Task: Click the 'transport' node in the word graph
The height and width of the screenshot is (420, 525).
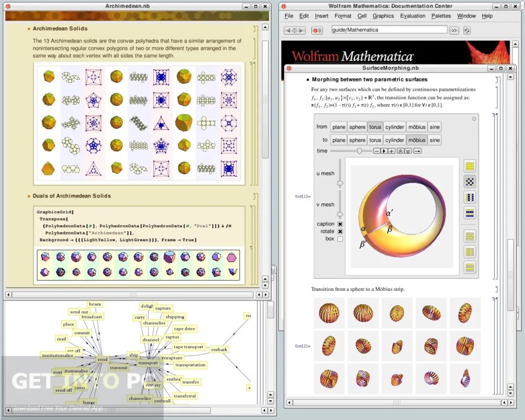Action: click(148, 363)
